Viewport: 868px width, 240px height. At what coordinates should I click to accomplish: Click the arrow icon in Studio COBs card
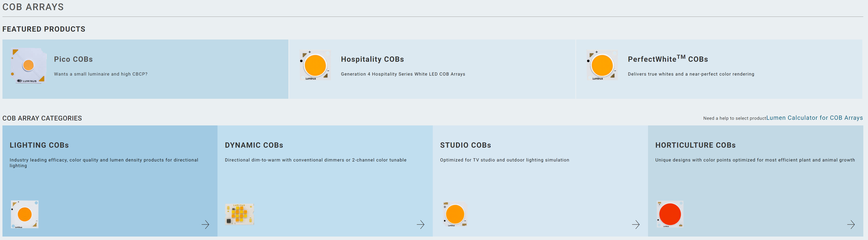pyautogui.click(x=635, y=224)
